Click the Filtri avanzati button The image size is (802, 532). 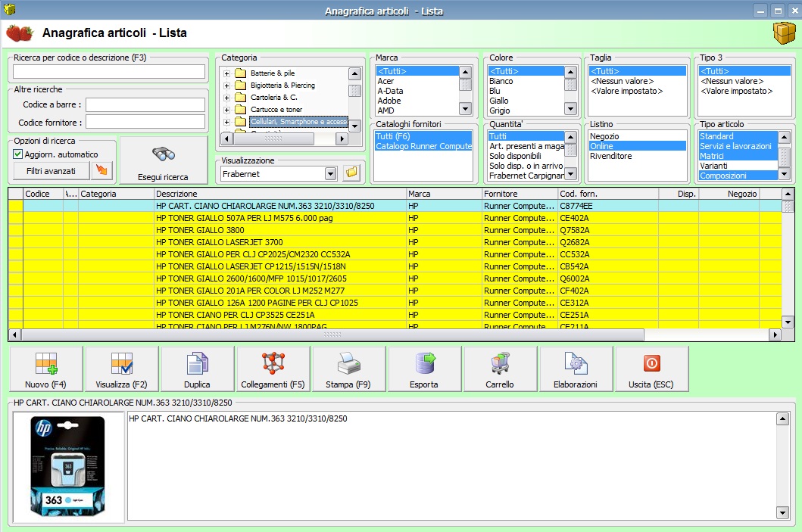click(51, 171)
